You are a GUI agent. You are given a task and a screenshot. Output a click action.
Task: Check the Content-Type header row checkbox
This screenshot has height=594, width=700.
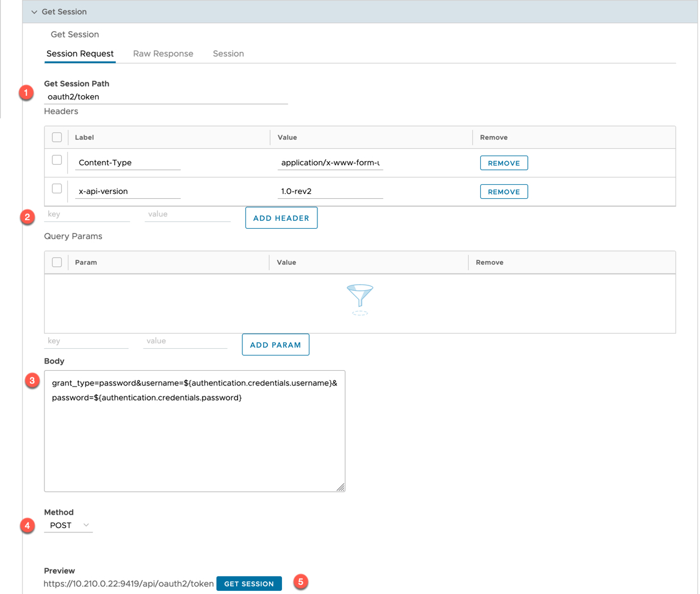coord(57,160)
